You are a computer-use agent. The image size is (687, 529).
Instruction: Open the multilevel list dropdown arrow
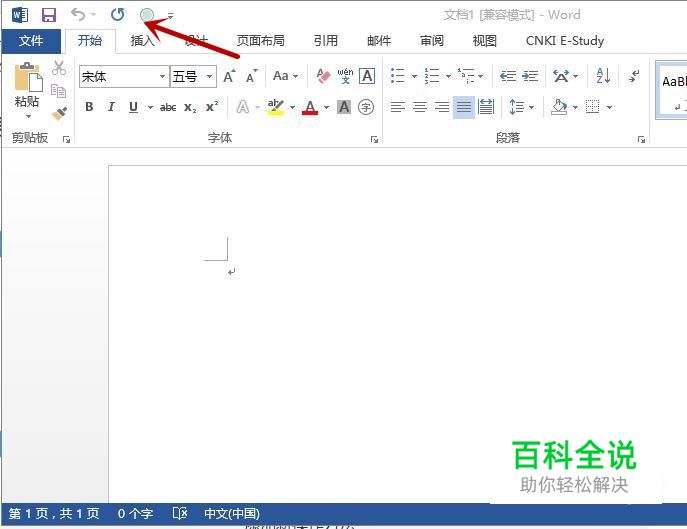[x=481, y=77]
